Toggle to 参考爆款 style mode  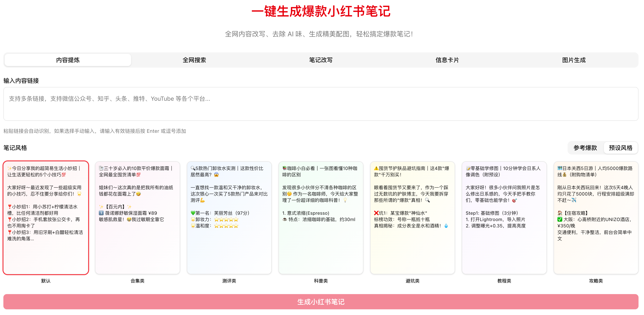(585, 148)
